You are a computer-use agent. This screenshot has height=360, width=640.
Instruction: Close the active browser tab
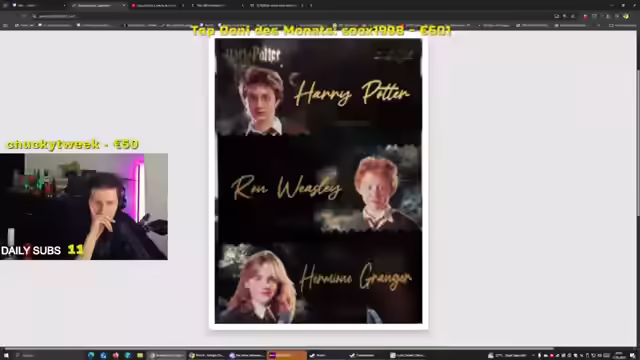[123, 5]
